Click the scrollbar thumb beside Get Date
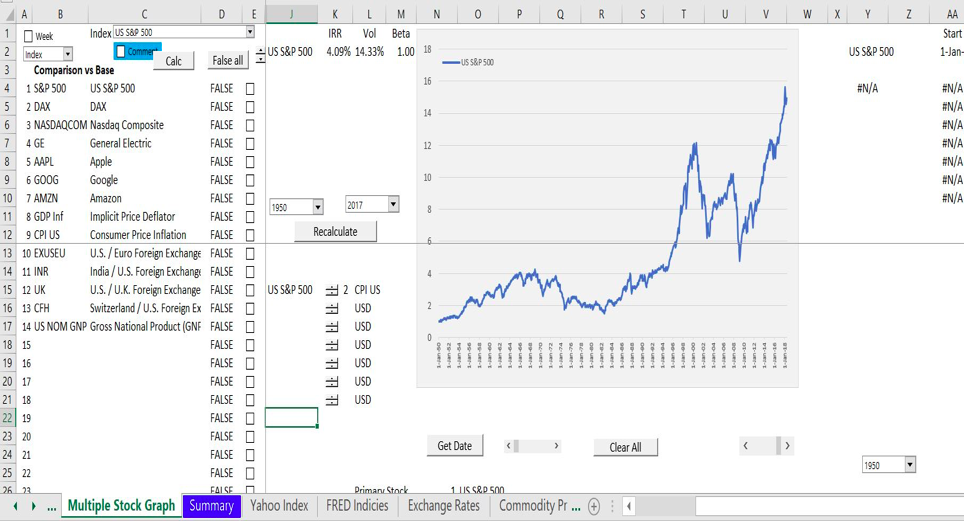This screenshot has height=521, width=969. (516, 446)
